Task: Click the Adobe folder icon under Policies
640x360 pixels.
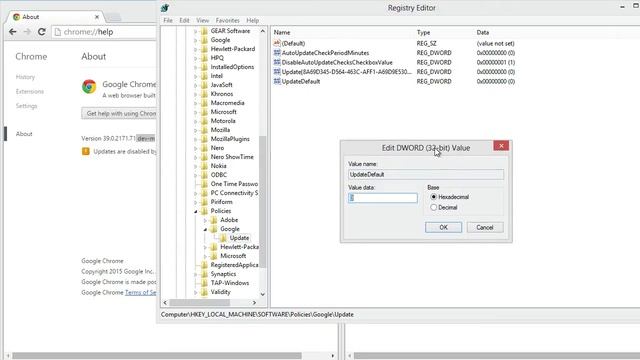Action: pos(213,220)
